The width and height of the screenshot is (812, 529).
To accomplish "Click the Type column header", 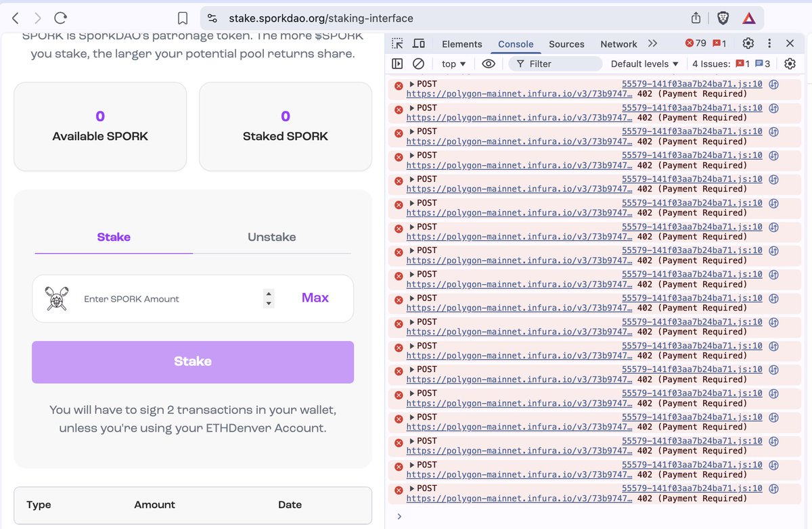I will click(x=39, y=505).
